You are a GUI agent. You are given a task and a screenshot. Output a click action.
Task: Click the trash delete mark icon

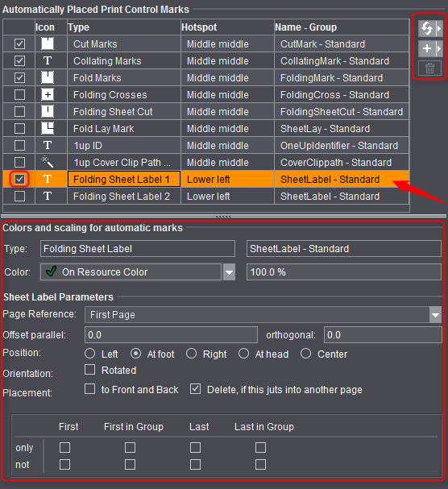(x=429, y=68)
